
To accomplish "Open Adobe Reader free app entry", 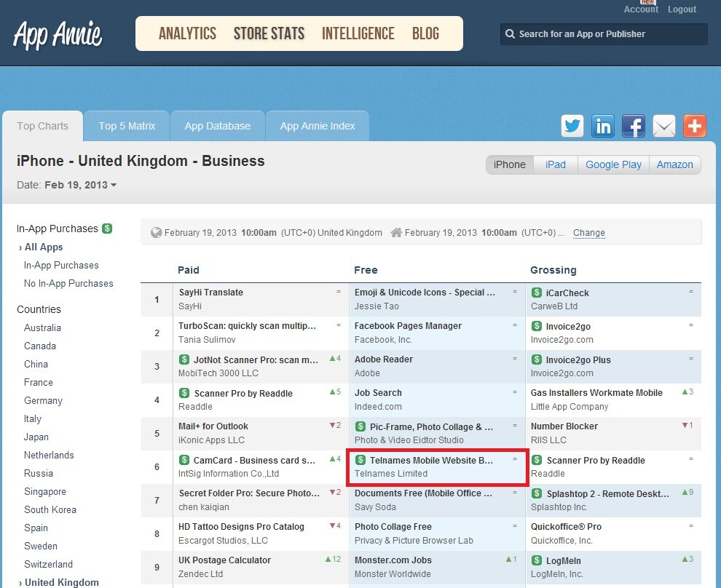I will coord(384,359).
